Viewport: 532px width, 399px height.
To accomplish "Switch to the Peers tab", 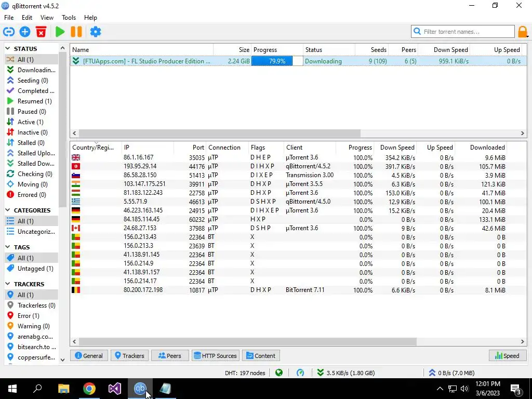I will point(170,355).
